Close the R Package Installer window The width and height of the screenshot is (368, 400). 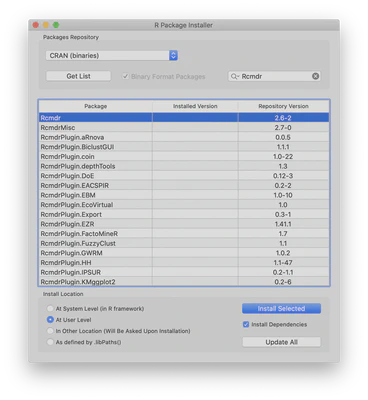click(x=36, y=25)
